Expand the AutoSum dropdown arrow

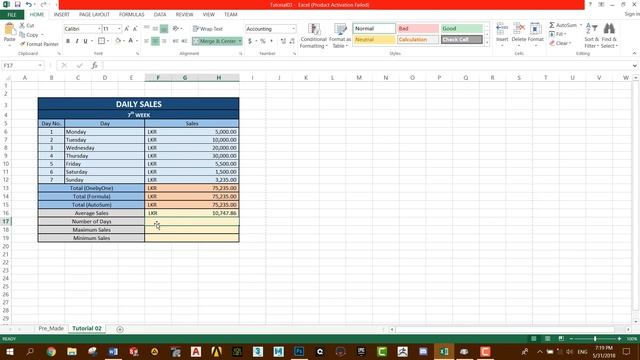click(580, 25)
